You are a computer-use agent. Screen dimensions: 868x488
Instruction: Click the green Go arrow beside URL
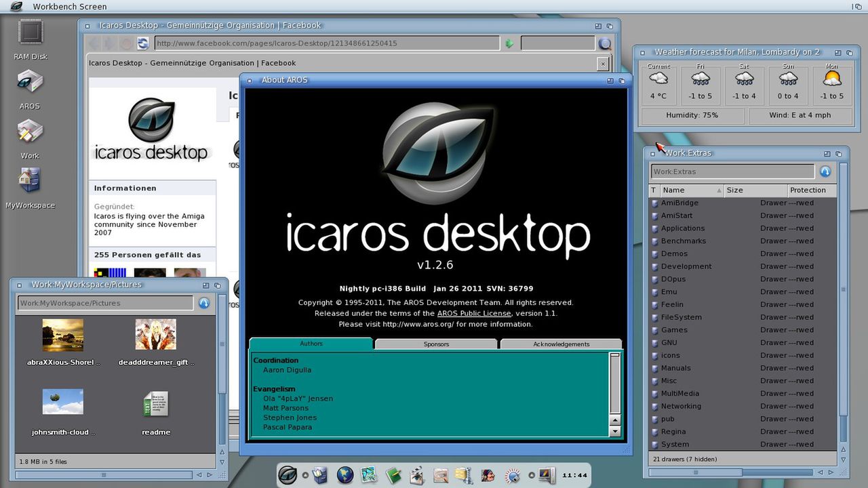point(509,43)
